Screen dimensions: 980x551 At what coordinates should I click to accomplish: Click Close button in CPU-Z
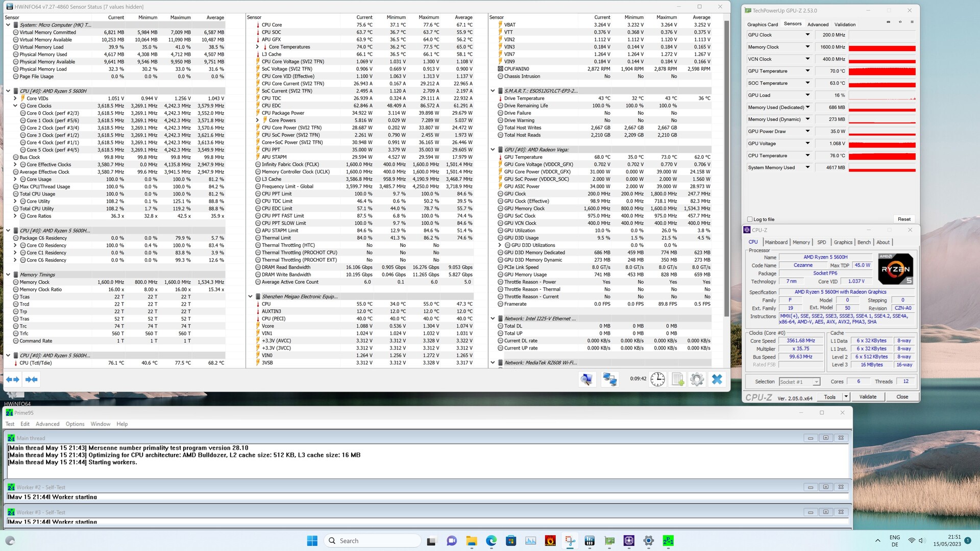click(x=902, y=396)
